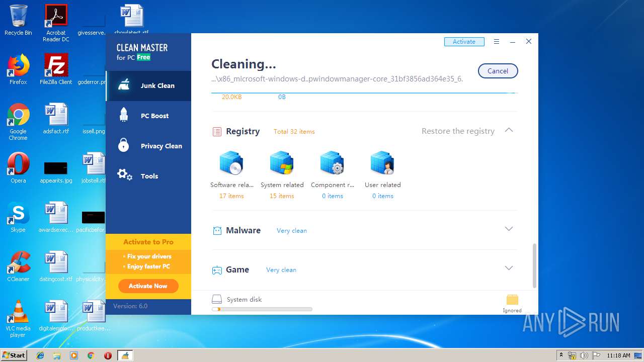644x362 pixels.
Task: Click the results list vertical scrollbar
Action: [534, 266]
